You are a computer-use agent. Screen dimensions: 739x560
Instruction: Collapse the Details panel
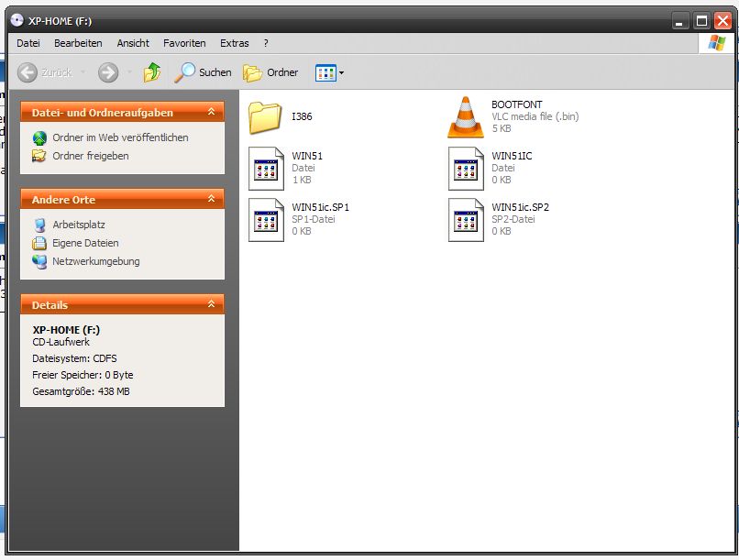211,304
